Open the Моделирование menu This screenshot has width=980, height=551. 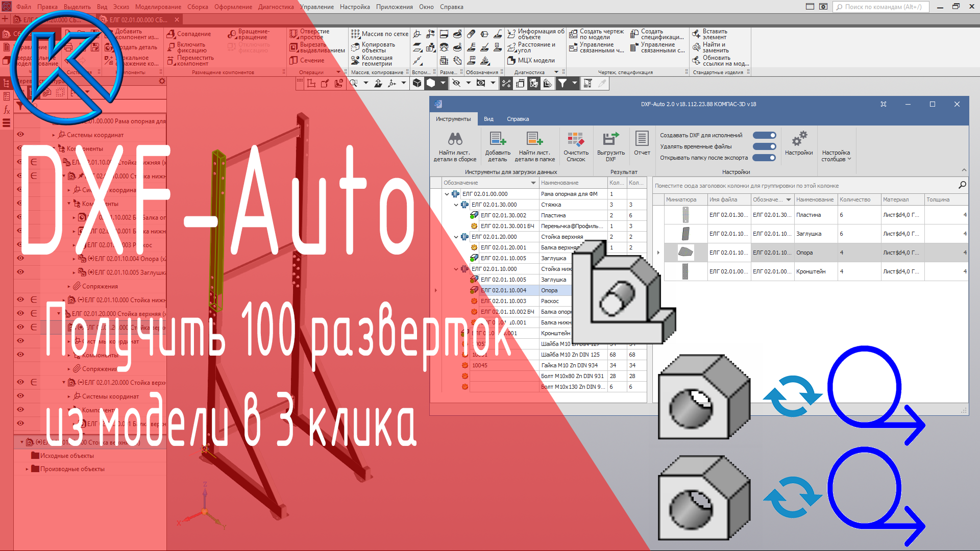[158, 7]
